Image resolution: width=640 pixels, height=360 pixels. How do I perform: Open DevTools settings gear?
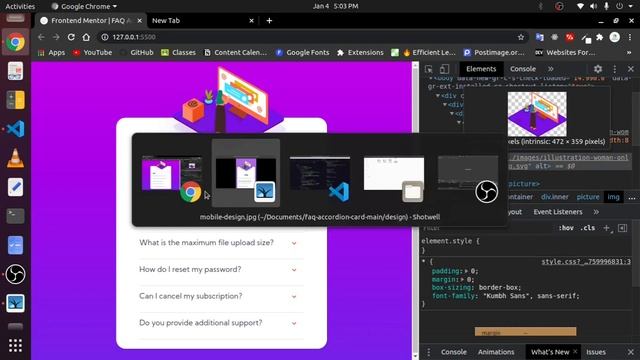click(598, 69)
